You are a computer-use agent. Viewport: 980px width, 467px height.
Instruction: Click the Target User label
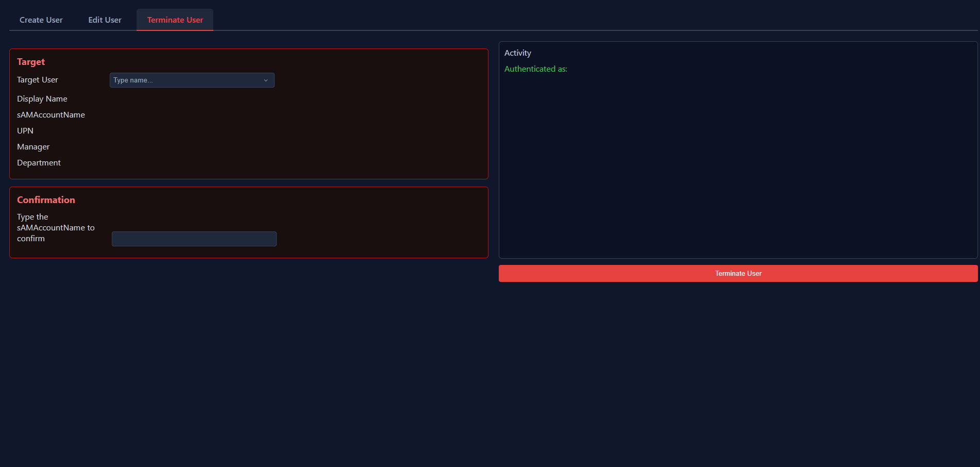pyautogui.click(x=38, y=80)
